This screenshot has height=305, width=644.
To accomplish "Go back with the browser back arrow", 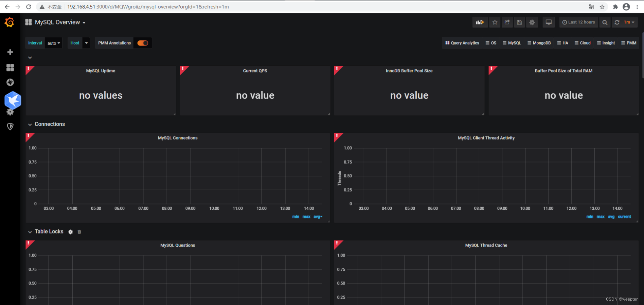I will tap(7, 7).
